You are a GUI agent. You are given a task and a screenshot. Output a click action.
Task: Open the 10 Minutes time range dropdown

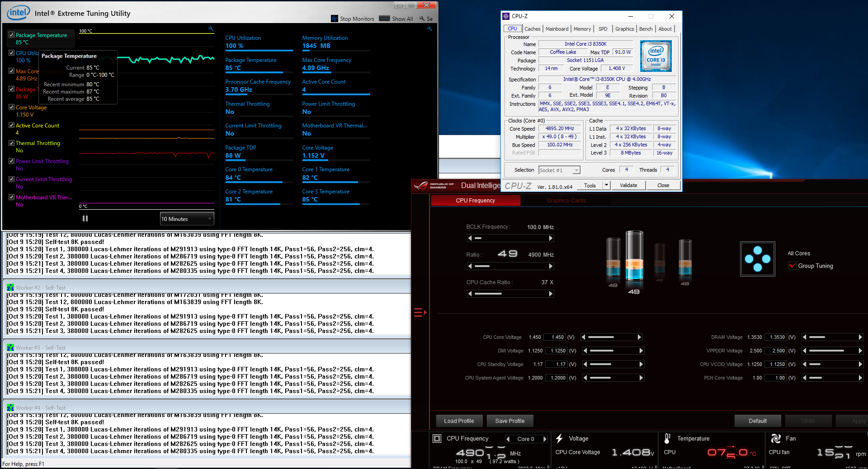pyautogui.click(x=187, y=219)
